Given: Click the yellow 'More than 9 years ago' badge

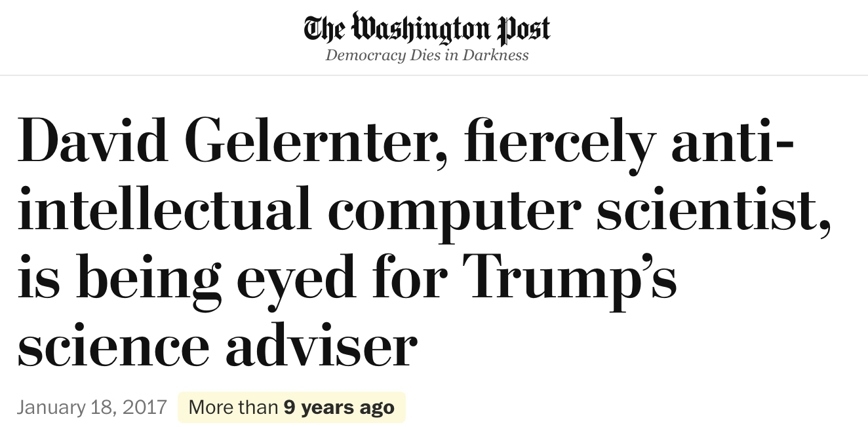Looking at the screenshot, I should click(x=292, y=407).
